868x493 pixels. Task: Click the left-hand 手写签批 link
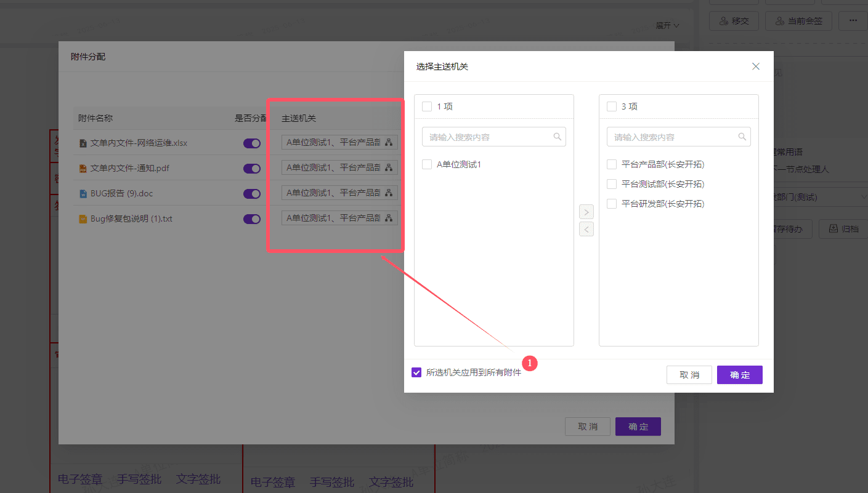click(x=139, y=479)
